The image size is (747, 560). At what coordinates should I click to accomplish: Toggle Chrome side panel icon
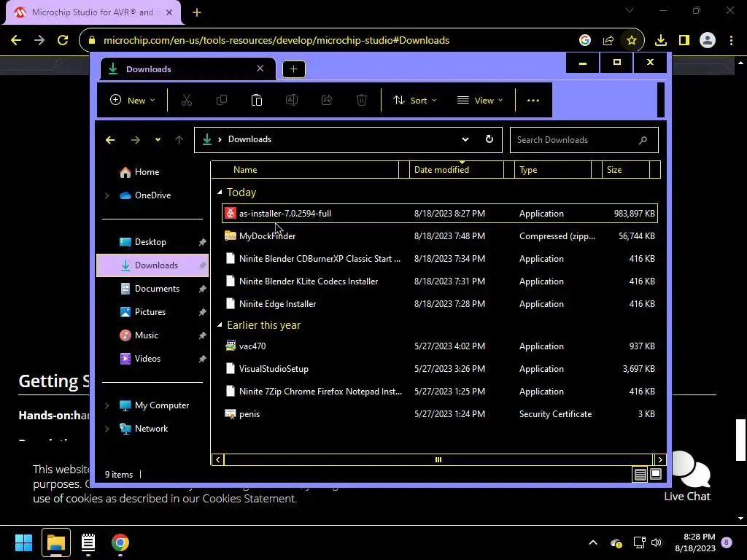coord(684,41)
